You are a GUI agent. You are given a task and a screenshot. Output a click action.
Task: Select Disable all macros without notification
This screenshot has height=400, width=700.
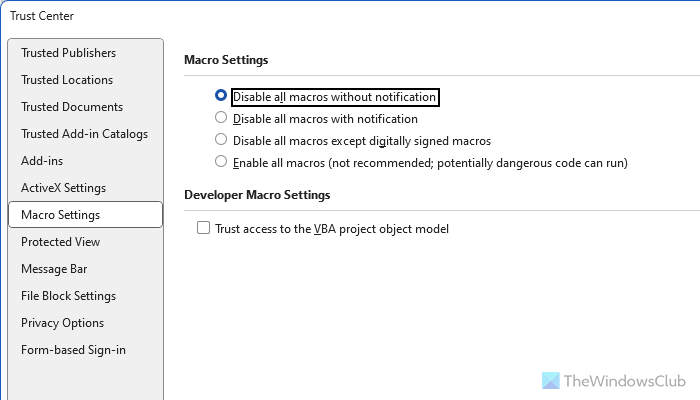(221, 97)
